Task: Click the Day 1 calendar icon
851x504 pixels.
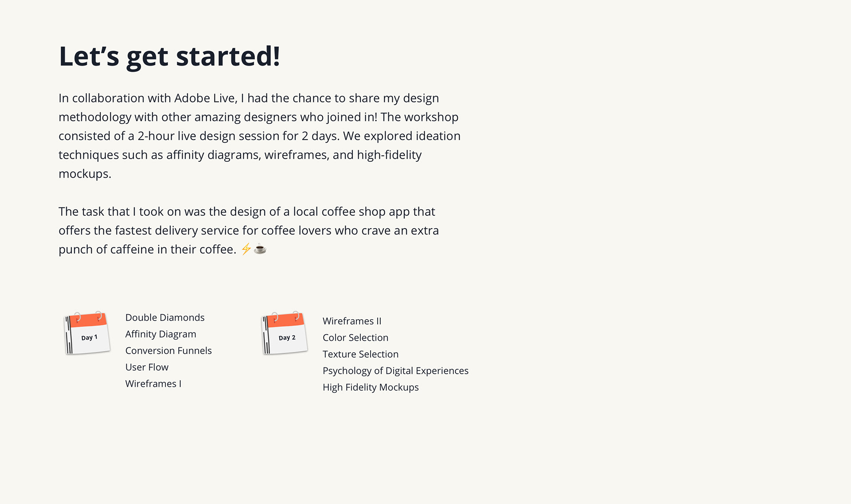Action: pos(87,333)
